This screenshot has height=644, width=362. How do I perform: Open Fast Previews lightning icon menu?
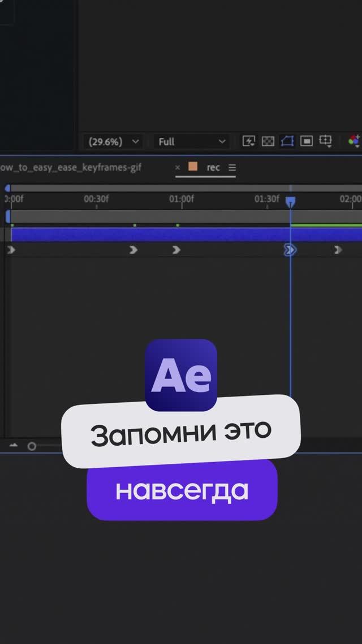point(248,141)
